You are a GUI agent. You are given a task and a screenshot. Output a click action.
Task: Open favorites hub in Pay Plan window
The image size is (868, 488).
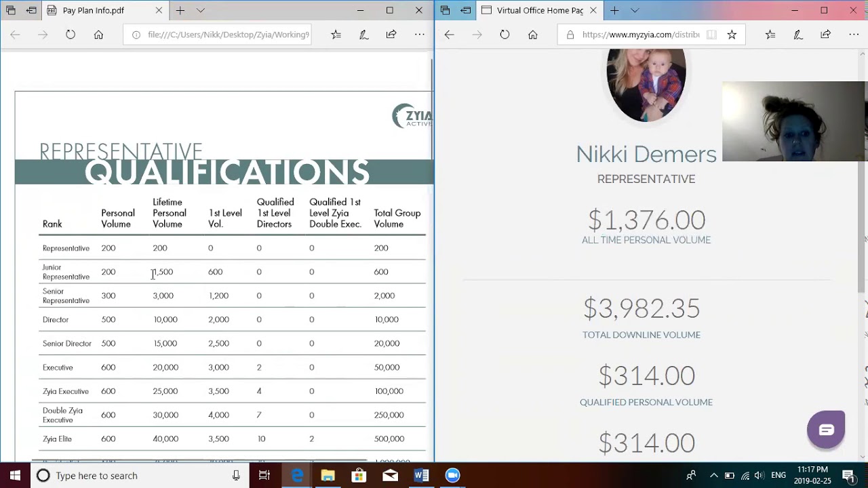pos(336,35)
